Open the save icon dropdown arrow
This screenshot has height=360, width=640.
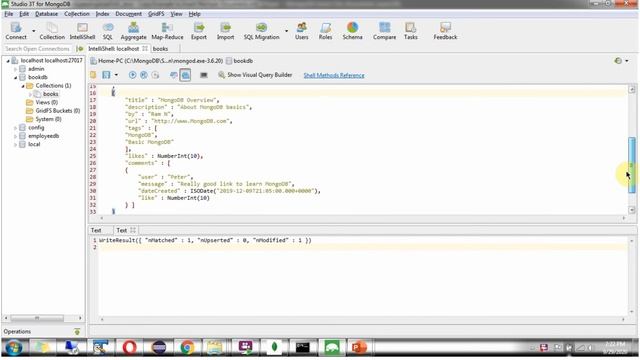116,75
